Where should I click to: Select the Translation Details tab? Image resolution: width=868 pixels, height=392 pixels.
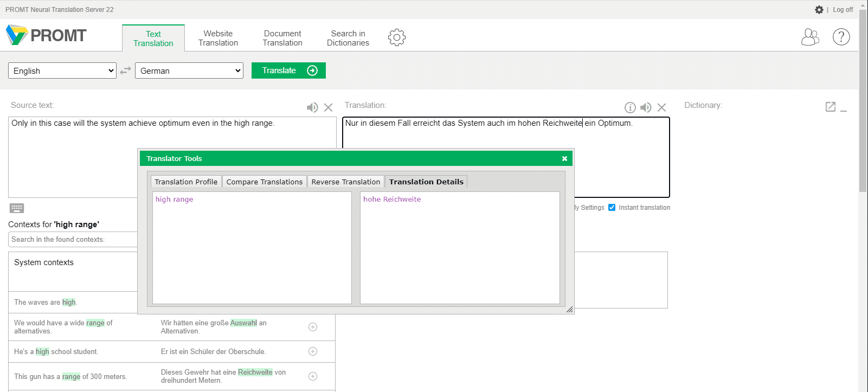tap(426, 182)
